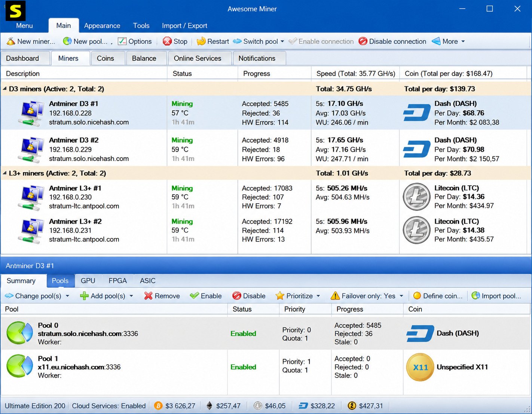Click the Define coin button

click(x=438, y=296)
